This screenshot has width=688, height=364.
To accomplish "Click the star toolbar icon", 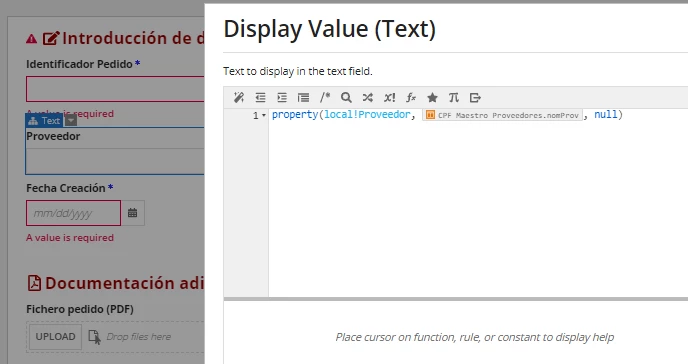I will point(432,97).
